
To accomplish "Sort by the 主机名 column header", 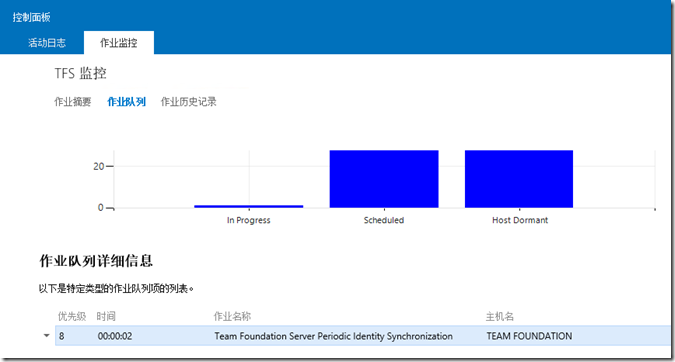I will click(x=500, y=316).
